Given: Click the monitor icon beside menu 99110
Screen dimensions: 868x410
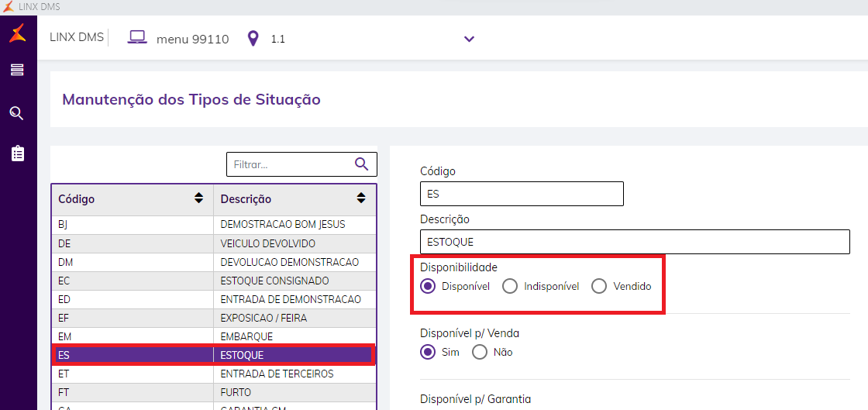Looking at the screenshot, I should (x=137, y=37).
